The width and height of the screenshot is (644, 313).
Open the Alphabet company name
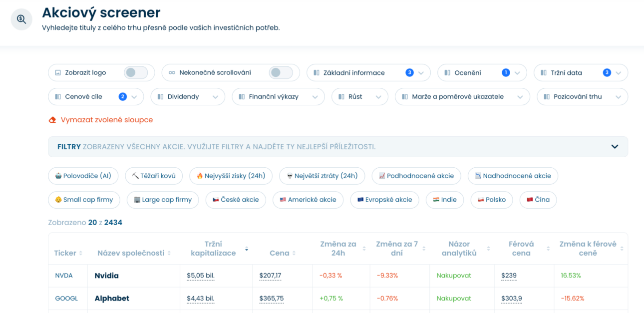tap(112, 299)
